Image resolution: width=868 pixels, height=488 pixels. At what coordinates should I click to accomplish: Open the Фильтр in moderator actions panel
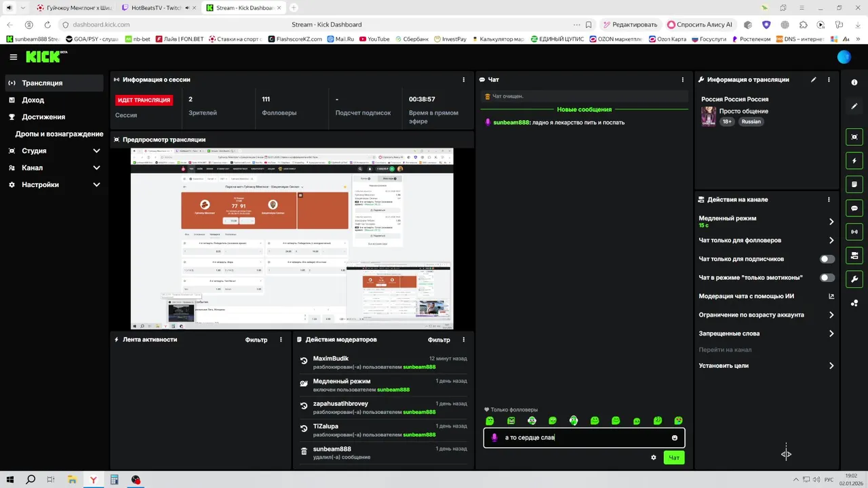439,340
